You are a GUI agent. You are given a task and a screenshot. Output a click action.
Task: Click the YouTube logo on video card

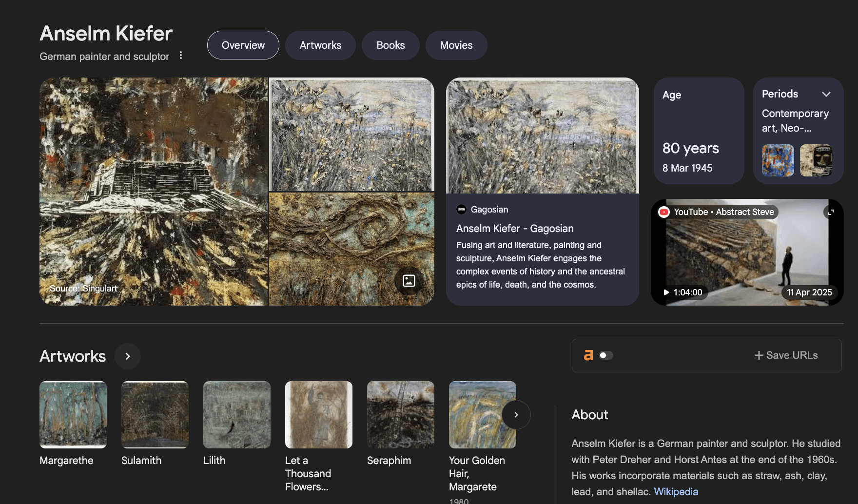664,212
